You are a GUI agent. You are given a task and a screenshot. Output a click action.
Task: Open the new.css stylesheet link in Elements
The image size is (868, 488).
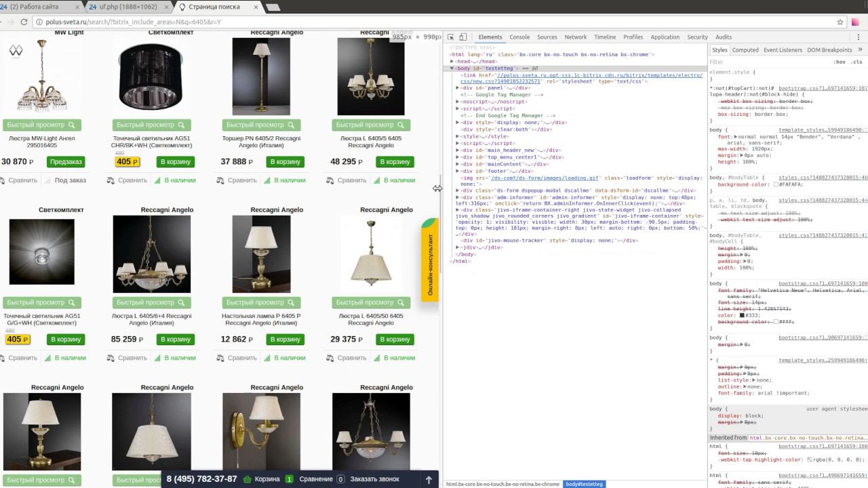point(580,78)
